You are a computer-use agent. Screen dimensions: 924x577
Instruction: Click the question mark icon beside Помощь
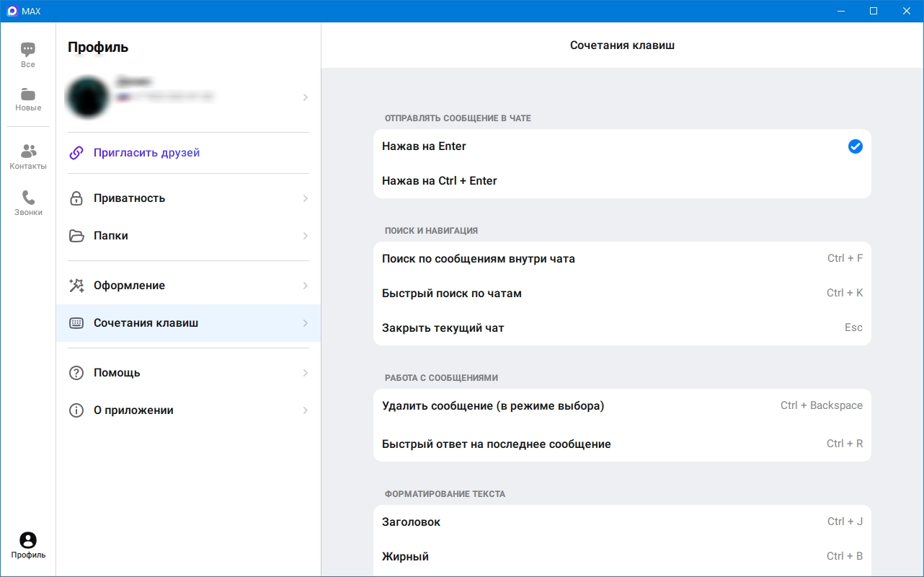tap(76, 373)
